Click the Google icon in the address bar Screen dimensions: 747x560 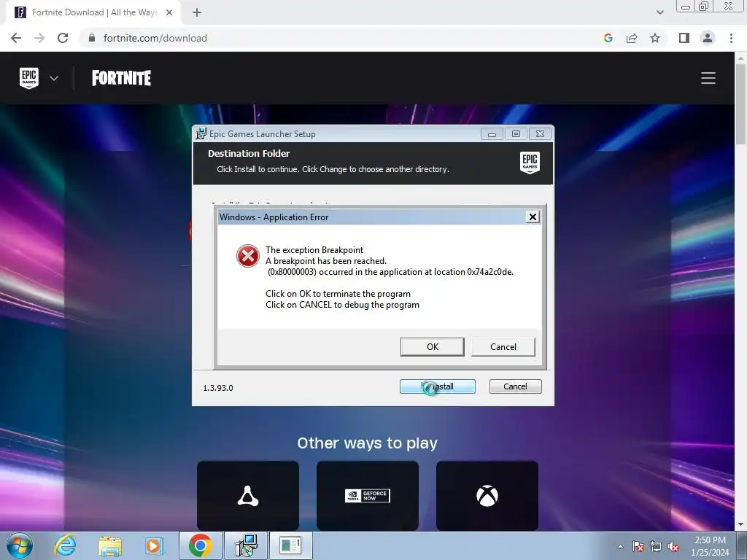(608, 38)
